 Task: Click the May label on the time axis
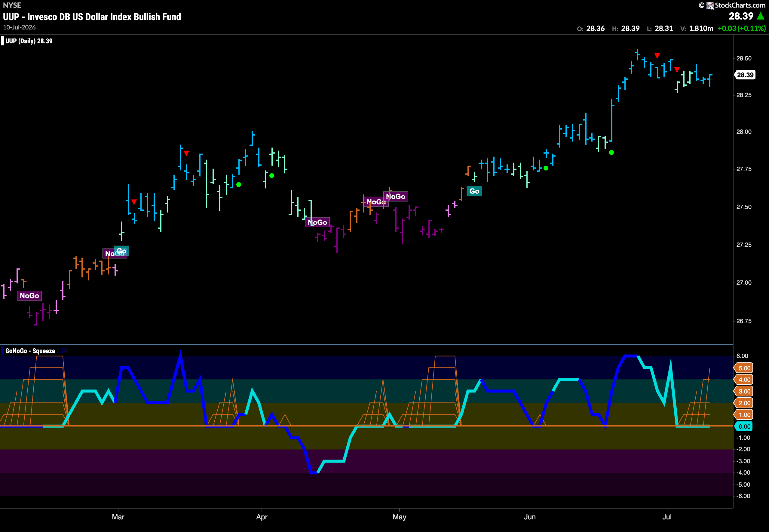(399, 517)
